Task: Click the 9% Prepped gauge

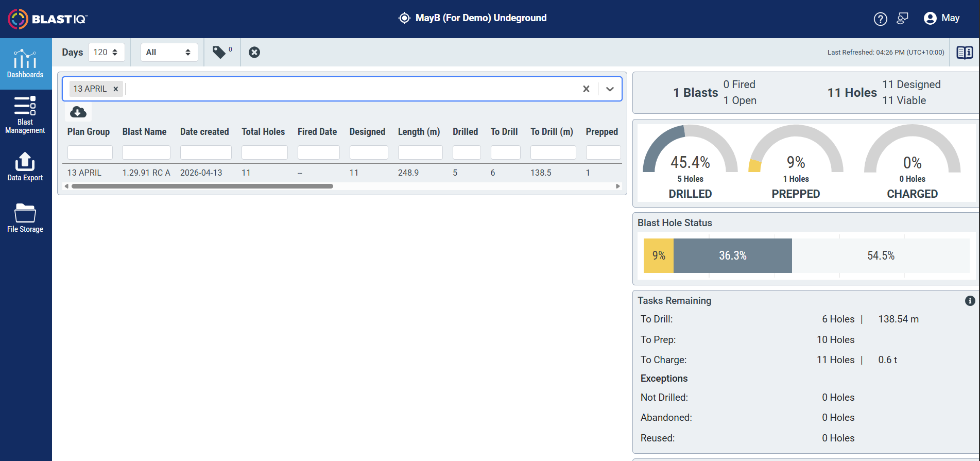Action: [x=796, y=162]
